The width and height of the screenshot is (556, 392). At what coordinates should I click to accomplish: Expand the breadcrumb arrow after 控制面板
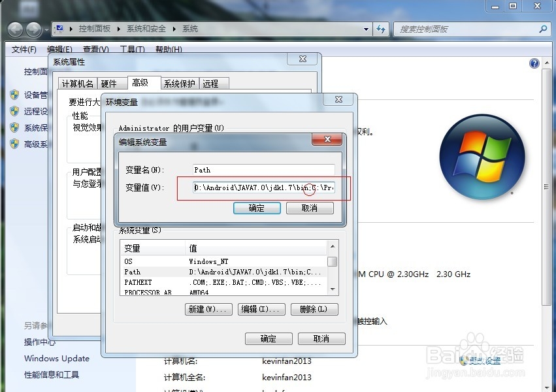[118, 29]
